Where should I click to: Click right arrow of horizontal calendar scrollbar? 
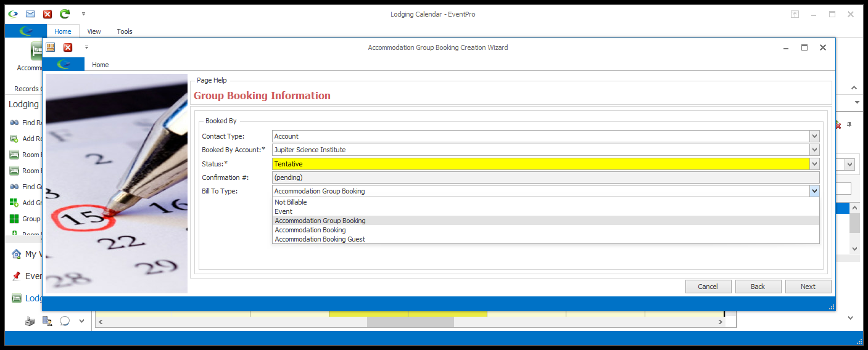coord(720,322)
